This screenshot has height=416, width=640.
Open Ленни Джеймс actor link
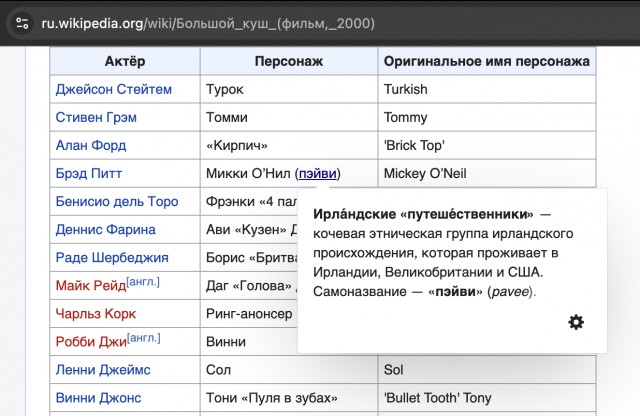[x=103, y=370]
